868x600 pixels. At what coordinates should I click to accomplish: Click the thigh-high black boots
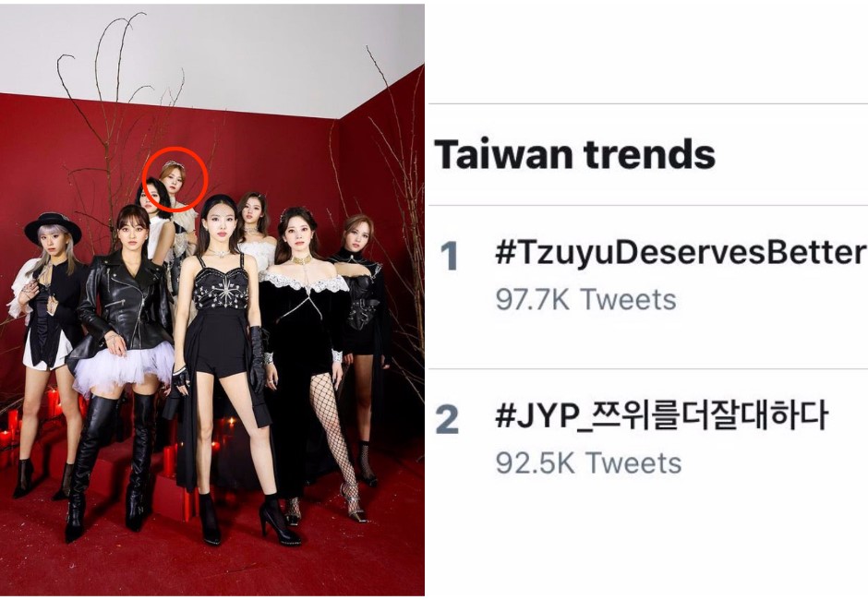[114, 465]
